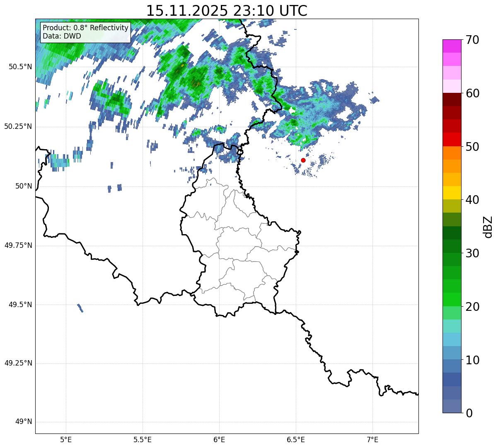Click the orange swatch just below 50 dBZ
The image size is (498, 448).
tap(452, 153)
